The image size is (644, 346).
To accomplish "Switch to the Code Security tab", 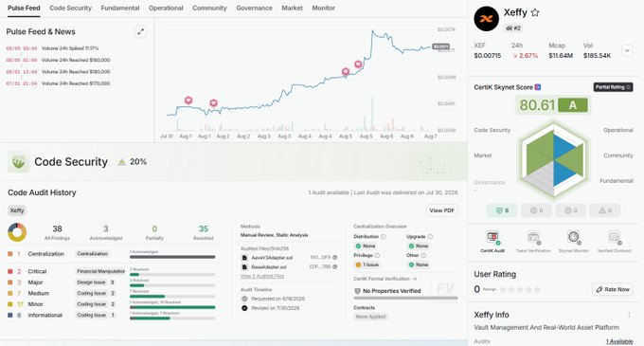I will coord(71,8).
